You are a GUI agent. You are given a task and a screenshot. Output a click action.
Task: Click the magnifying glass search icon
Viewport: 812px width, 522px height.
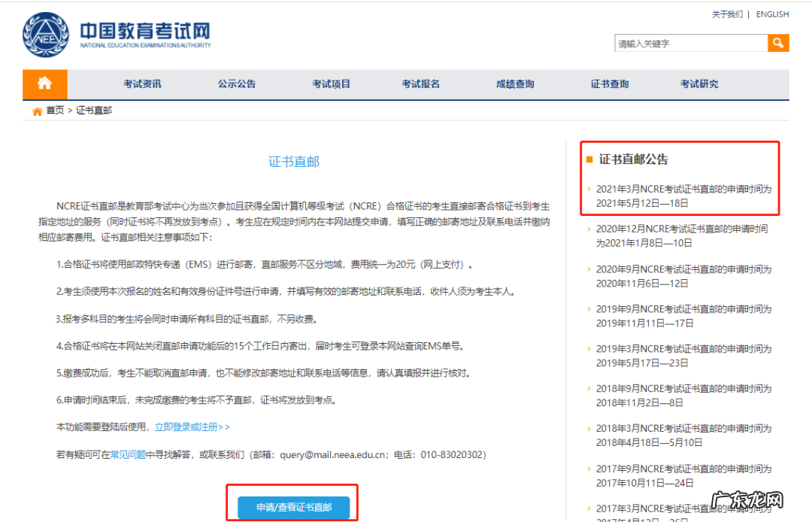click(778, 43)
